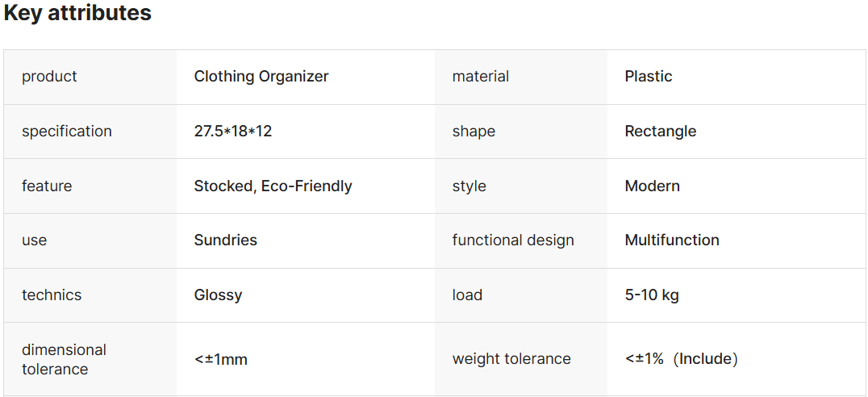Select the <±1% (Include) weight tolerance value
This screenshot has width=868, height=397.
pos(682,360)
